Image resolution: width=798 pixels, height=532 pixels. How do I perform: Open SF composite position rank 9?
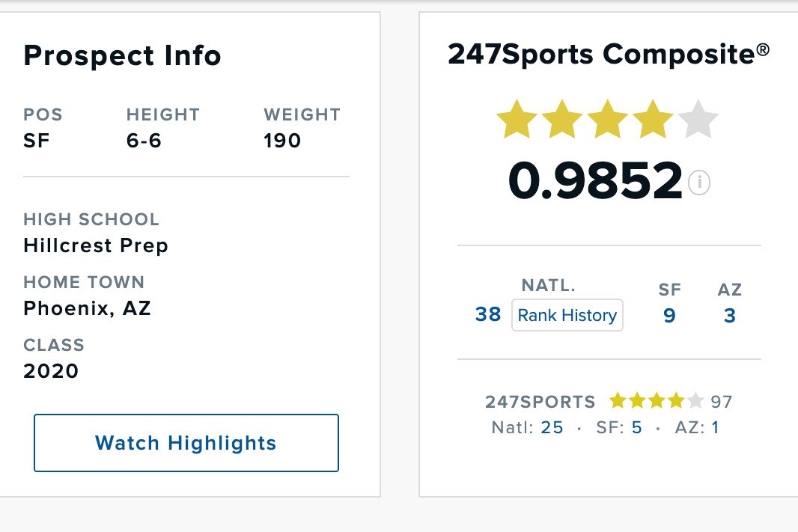click(x=669, y=316)
